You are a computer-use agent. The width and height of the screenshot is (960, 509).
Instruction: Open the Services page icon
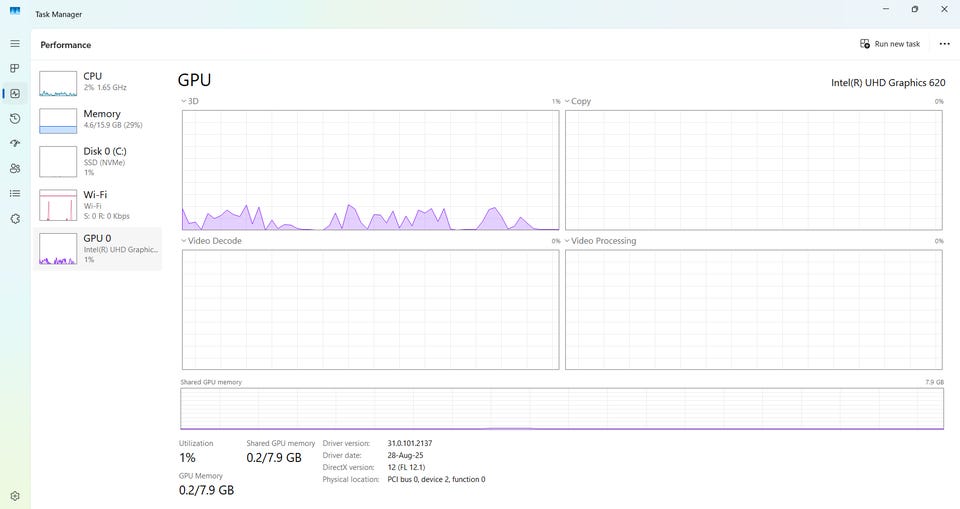click(15, 219)
